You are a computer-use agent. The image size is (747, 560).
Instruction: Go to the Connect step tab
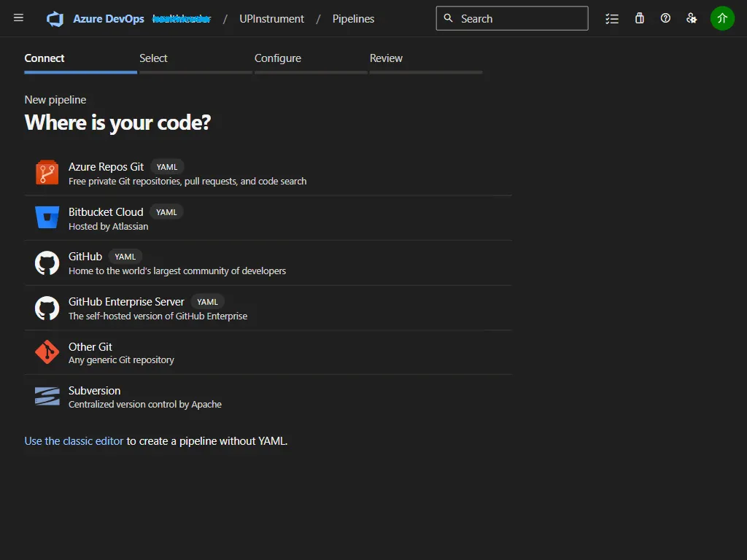point(80,62)
